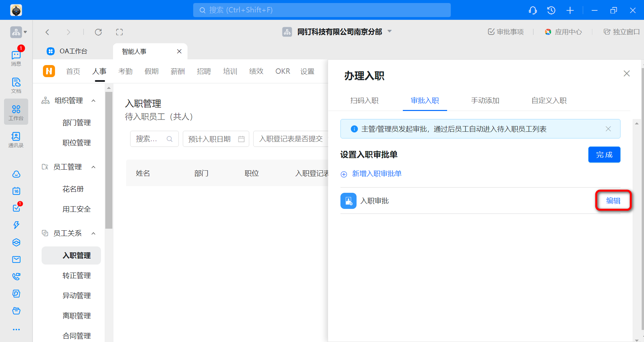Select the Workbench (工作台) sidebar icon
644x342 pixels.
coord(16,112)
